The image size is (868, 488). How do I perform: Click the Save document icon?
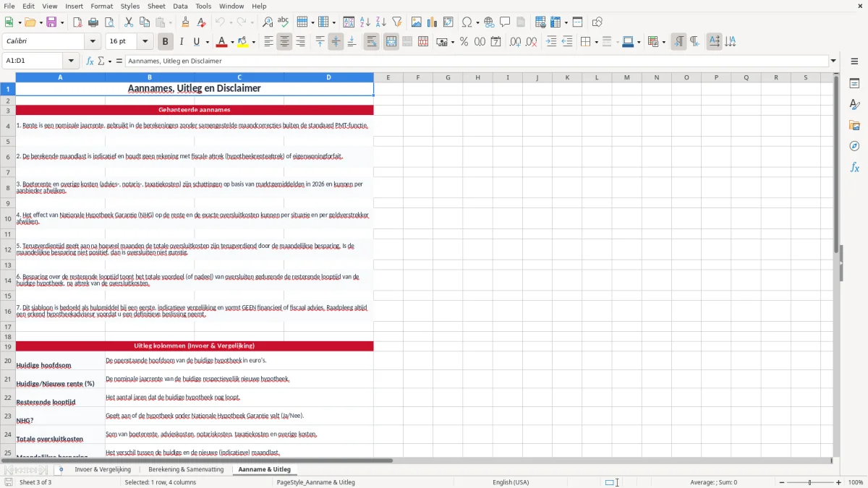pyautogui.click(x=51, y=22)
